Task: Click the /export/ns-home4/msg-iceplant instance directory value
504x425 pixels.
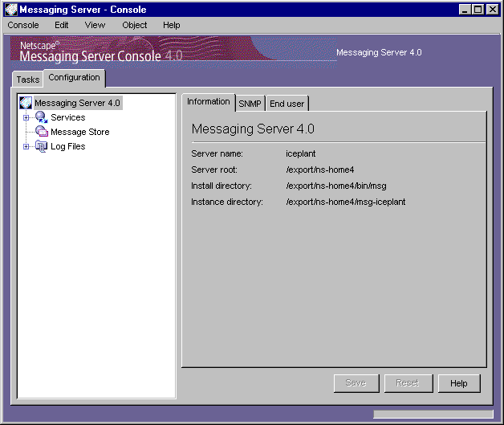Action: point(346,202)
